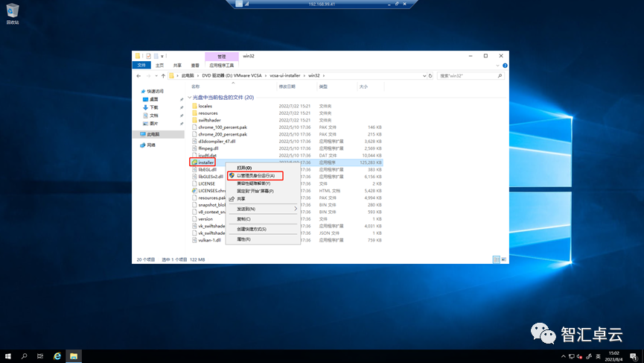Screen dimensions: 644x363
Task: Switch to large icons view layout
Action: point(503,259)
